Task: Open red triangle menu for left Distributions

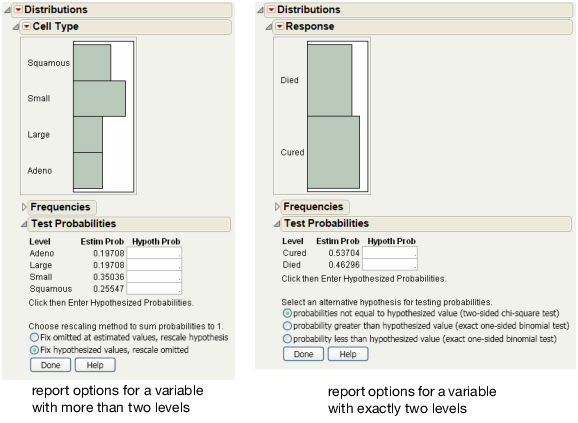Action: (x=18, y=10)
